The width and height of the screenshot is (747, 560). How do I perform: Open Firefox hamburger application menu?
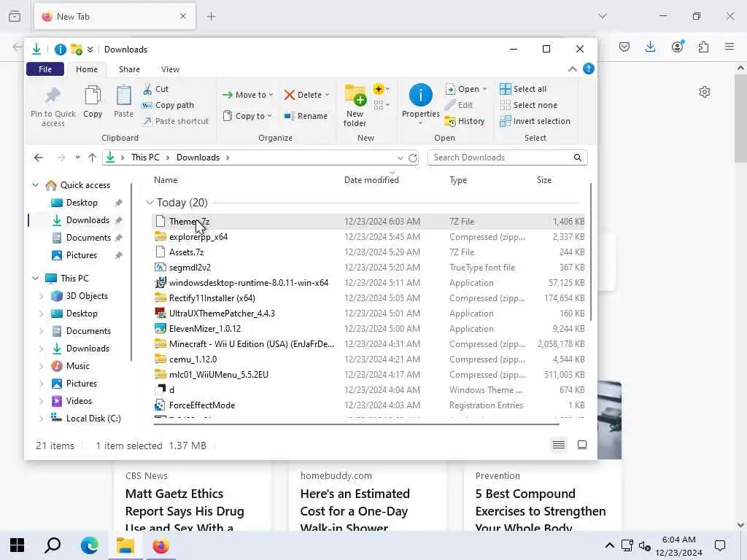click(729, 47)
